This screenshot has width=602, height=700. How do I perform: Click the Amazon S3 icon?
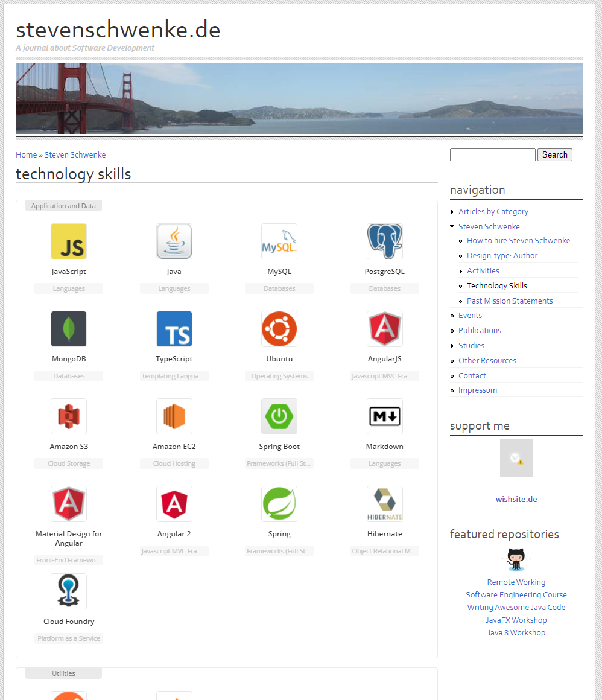click(x=69, y=416)
